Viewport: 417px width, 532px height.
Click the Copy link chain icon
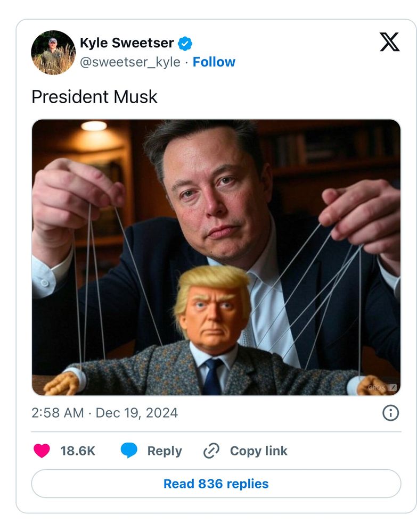point(210,450)
